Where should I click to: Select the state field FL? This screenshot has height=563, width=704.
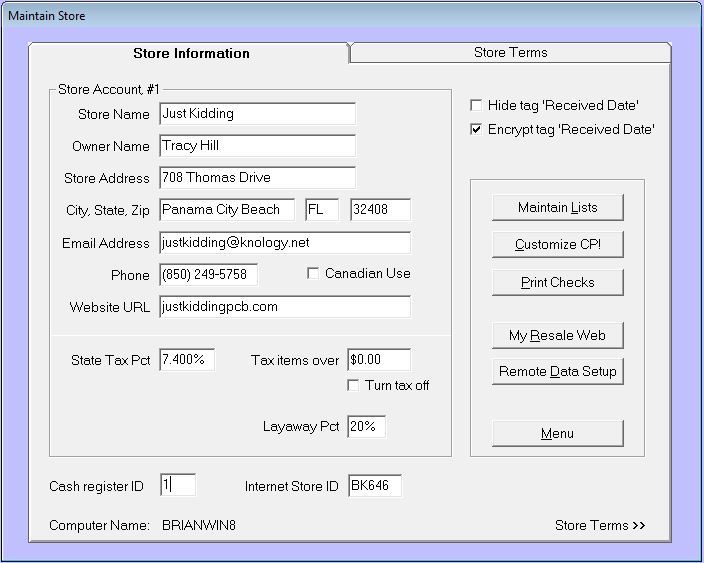322,210
